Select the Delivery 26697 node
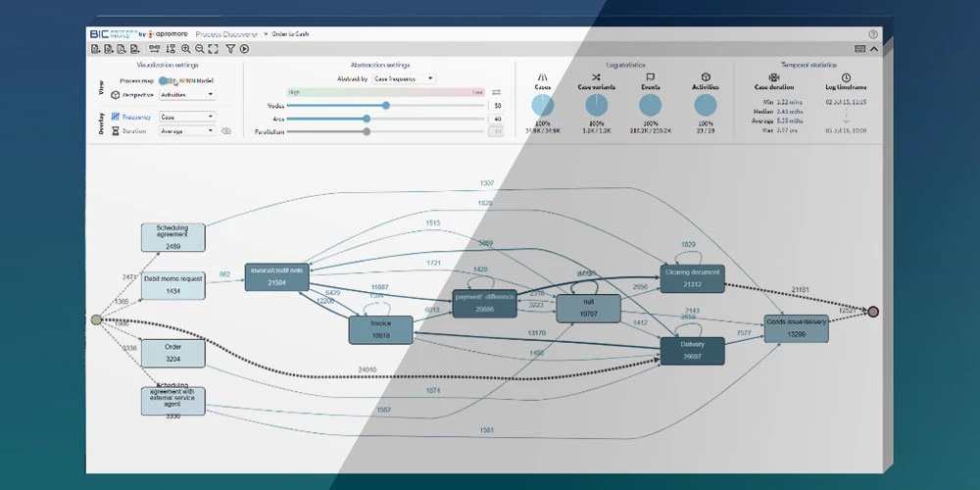Viewport: 980px width, 490px height. (x=693, y=351)
